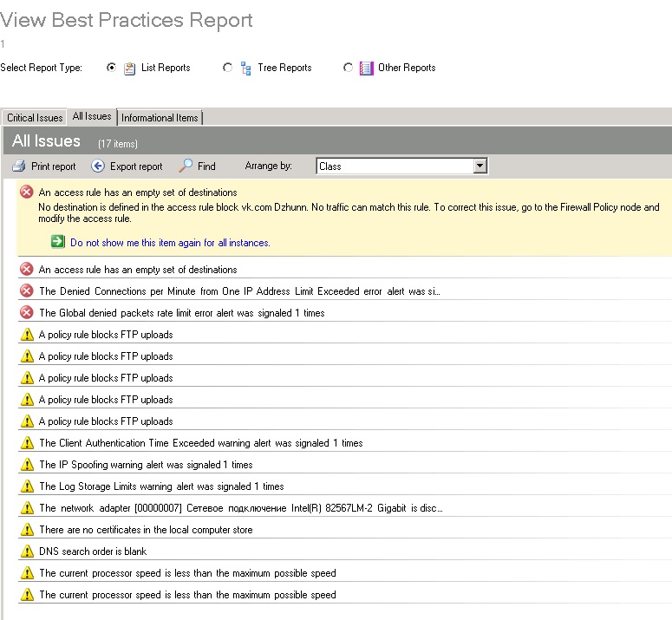Select the List Reports radio button
Screen dimensions: 672x620
(x=110, y=68)
